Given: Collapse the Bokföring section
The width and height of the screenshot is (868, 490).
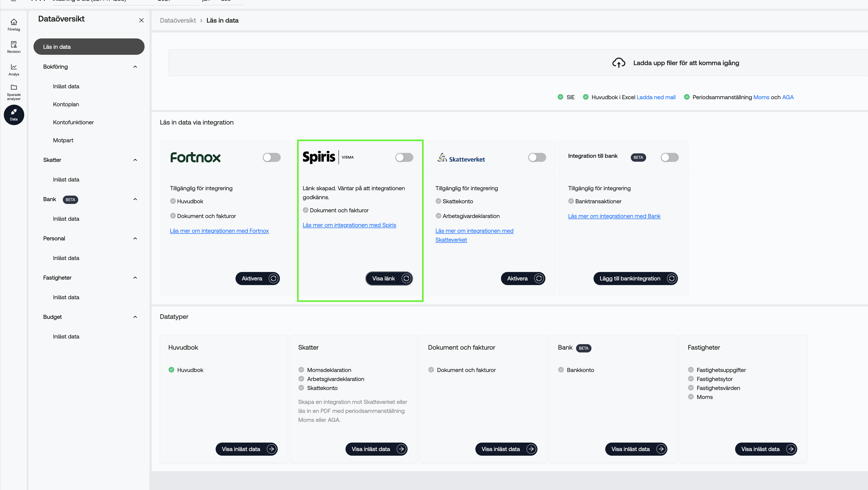Looking at the screenshot, I should tap(135, 67).
